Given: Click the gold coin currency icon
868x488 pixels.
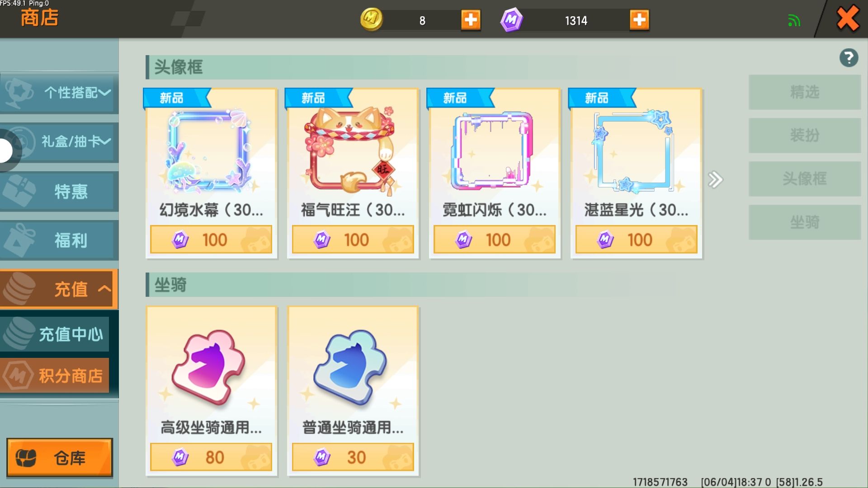Looking at the screenshot, I should (372, 19).
